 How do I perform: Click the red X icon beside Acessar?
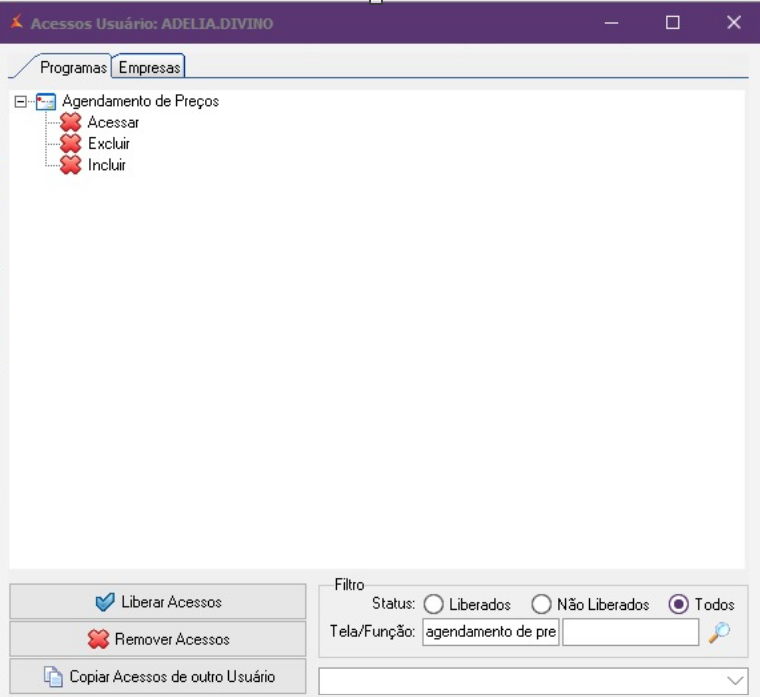71,122
